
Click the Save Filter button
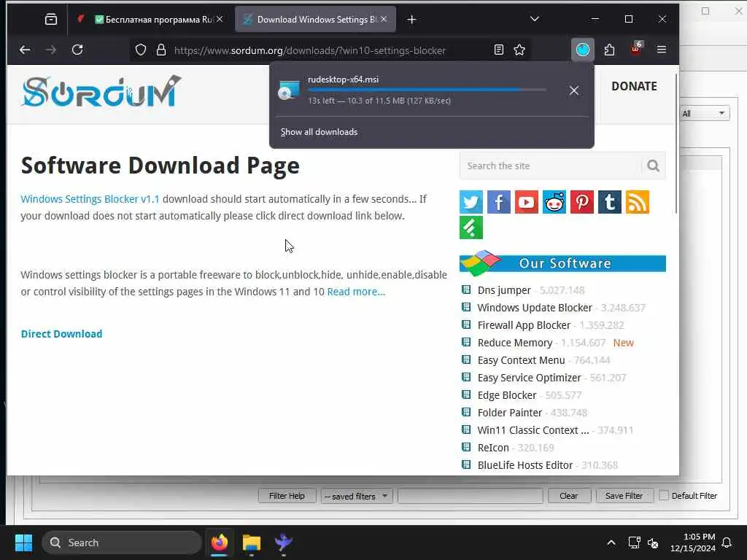pyautogui.click(x=624, y=496)
